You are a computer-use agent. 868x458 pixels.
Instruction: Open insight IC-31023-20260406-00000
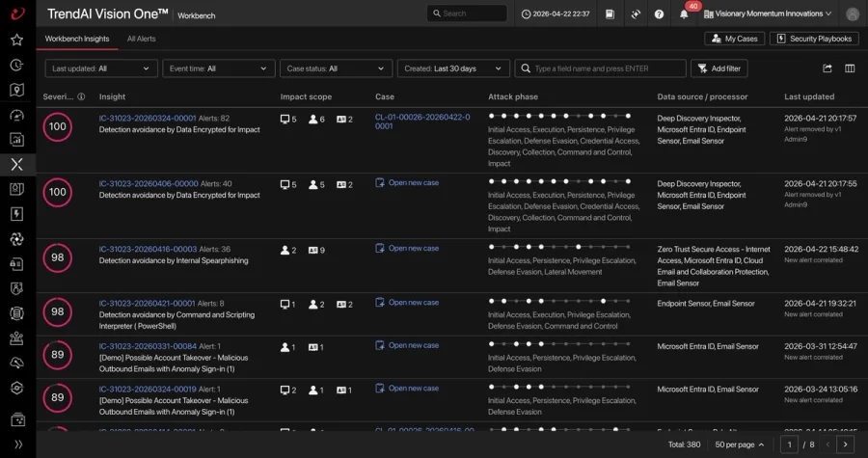point(149,183)
